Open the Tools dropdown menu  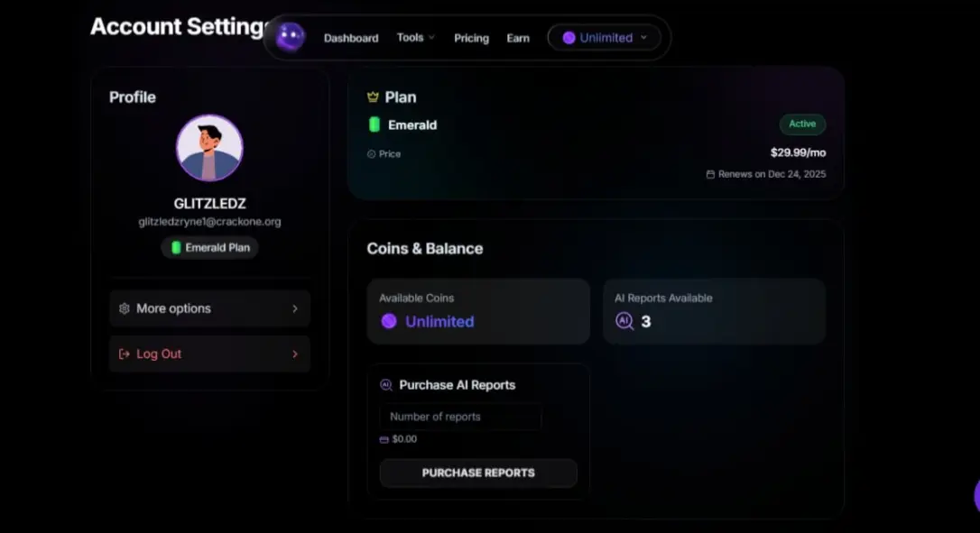(416, 38)
